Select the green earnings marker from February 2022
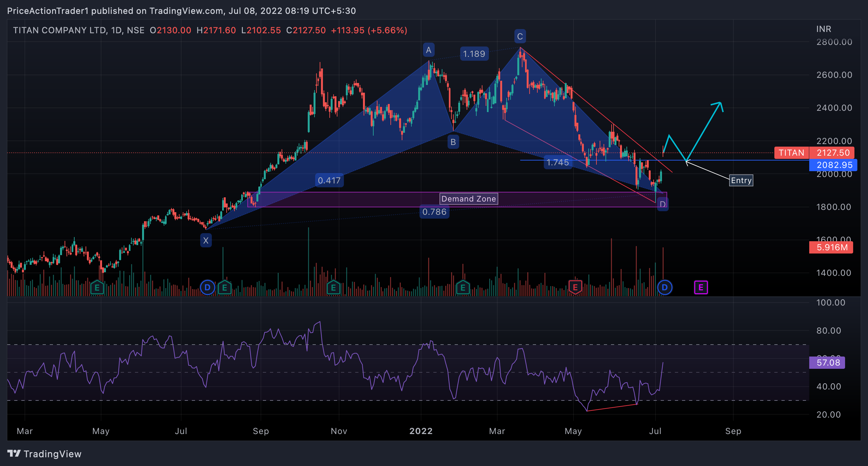The image size is (868, 466). click(463, 288)
